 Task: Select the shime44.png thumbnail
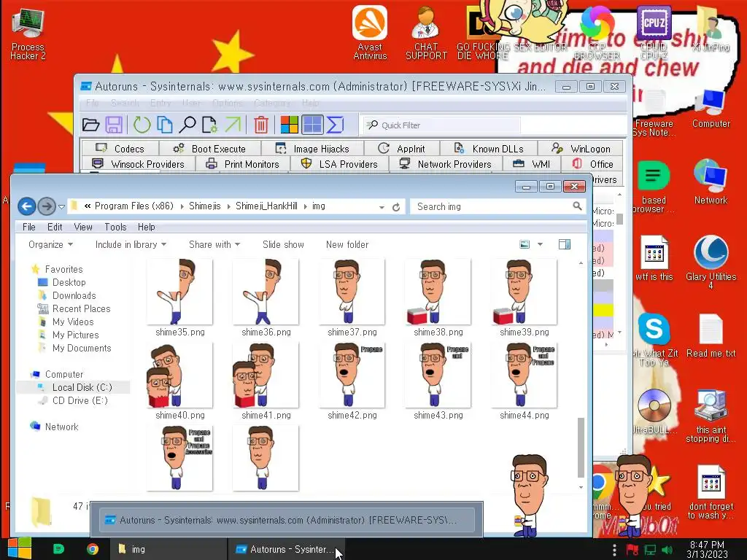coord(524,375)
